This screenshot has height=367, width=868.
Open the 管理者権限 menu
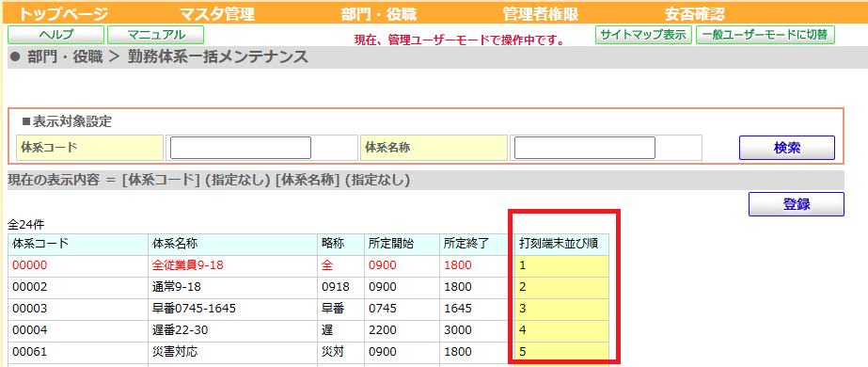pos(541,14)
